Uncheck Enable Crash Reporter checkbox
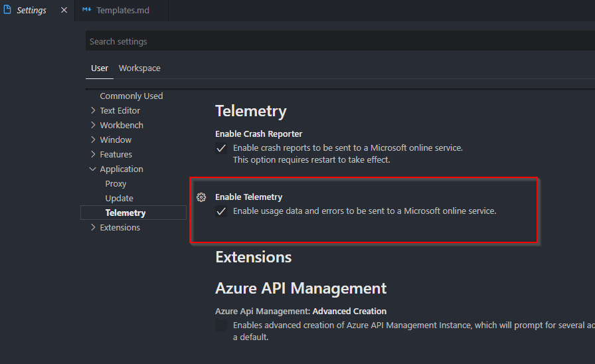595x364 pixels. pyautogui.click(x=221, y=148)
